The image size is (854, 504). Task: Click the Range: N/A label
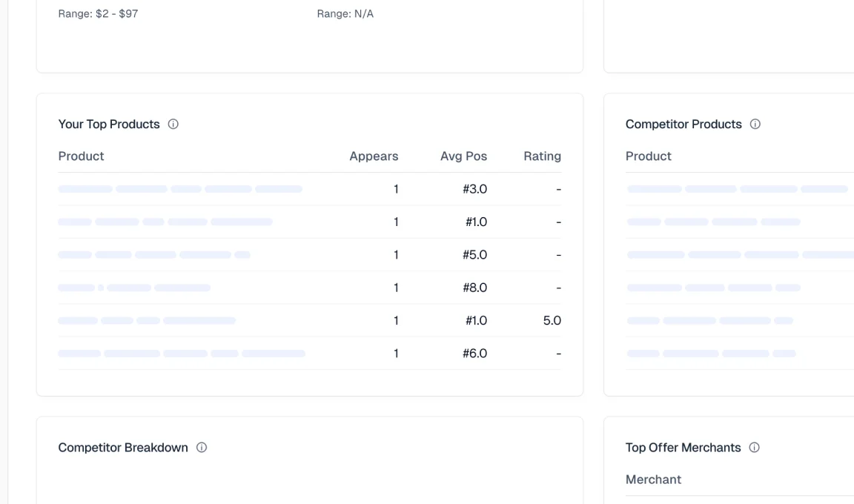(x=345, y=13)
